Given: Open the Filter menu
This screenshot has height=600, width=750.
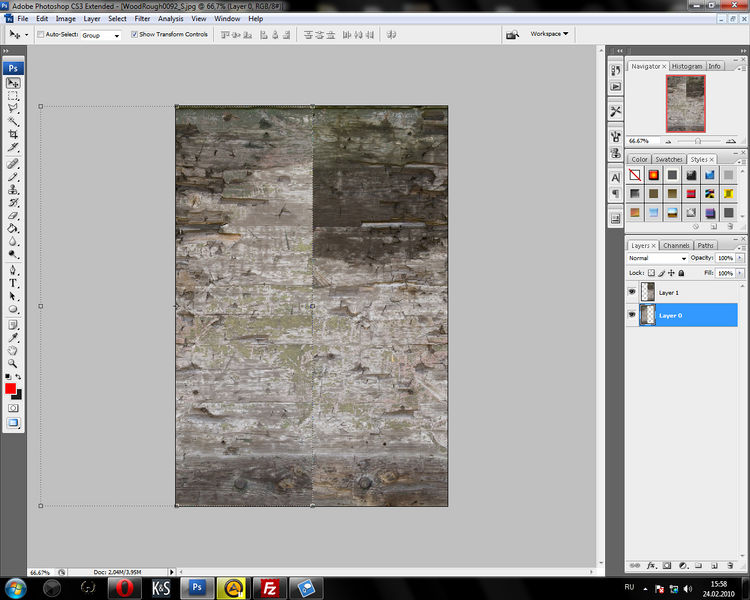Looking at the screenshot, I should (x=142, y=19).
